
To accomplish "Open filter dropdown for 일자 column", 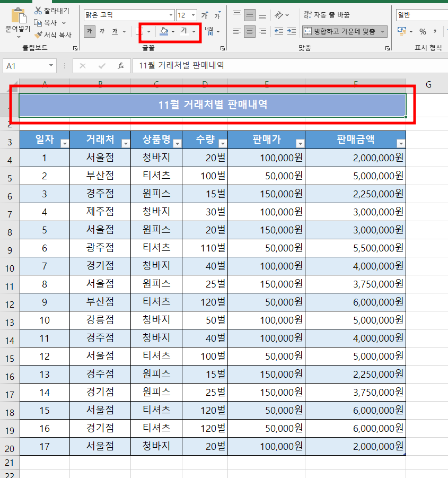I will (65, 143).
